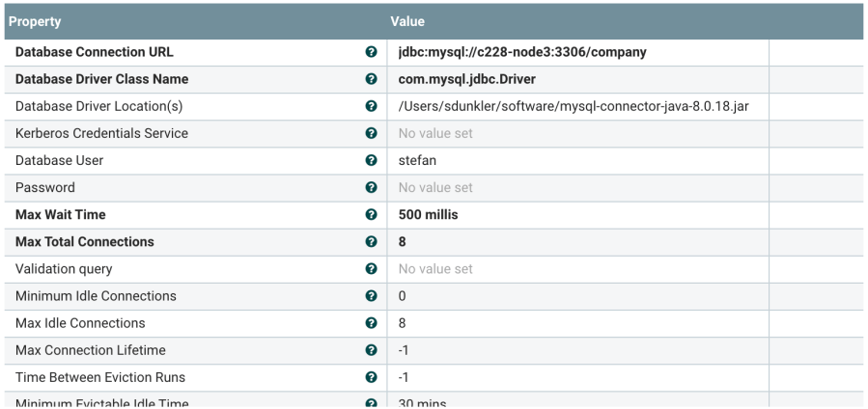868x409 pixels.
Task: Click help icon beside Database Driver Class Name
Action: coord(372,79)
